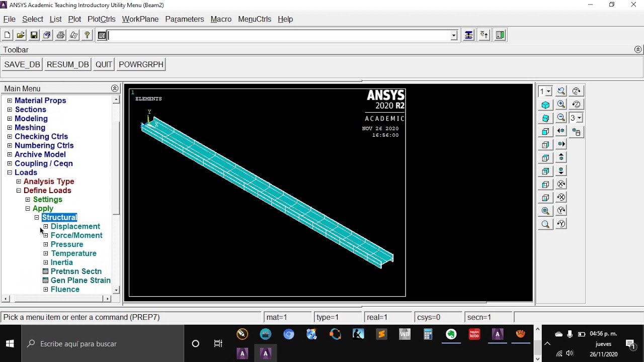Click the Report Generator icon
Viewport: 644px width, 362px height.
(74, 35)
